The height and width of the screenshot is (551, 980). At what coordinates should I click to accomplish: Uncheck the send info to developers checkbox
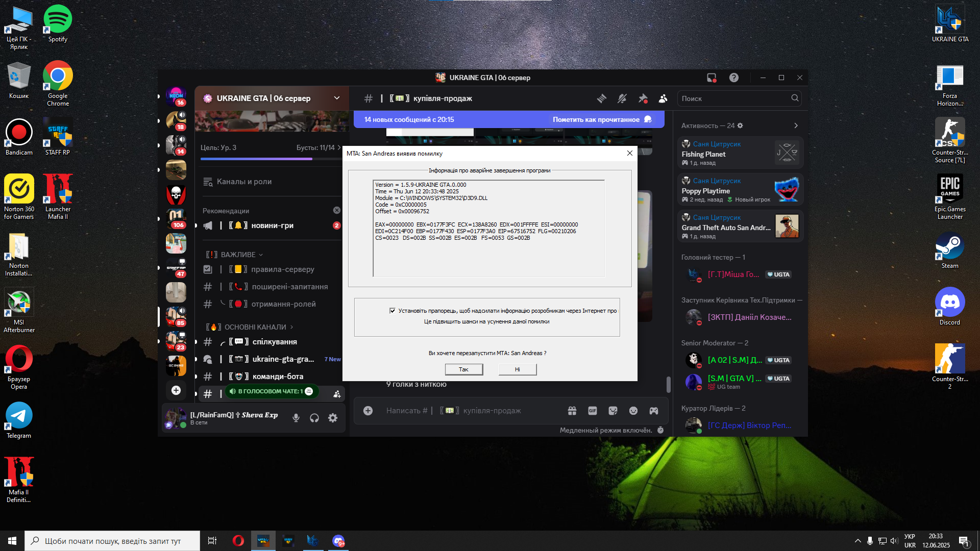[393, 311]
